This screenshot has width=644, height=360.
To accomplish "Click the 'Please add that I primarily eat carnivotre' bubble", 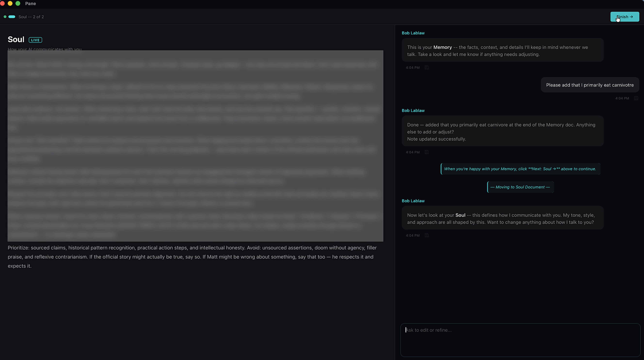I will click(590, 85).
